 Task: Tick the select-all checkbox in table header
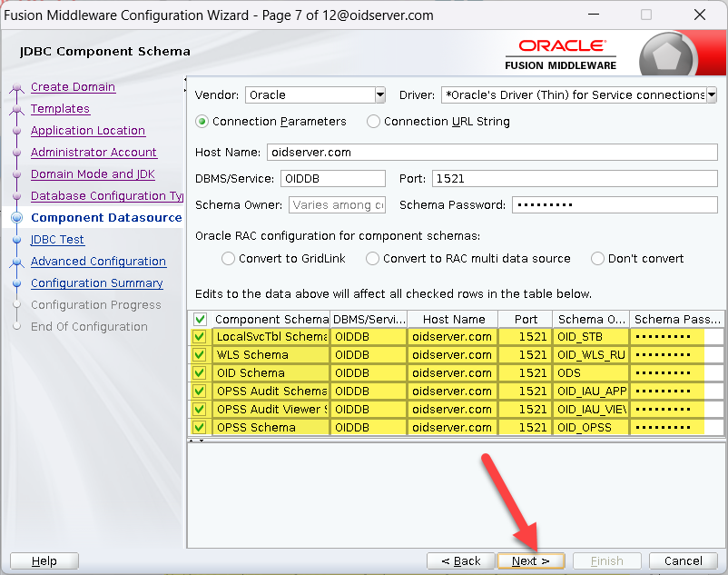click(200, 320)
